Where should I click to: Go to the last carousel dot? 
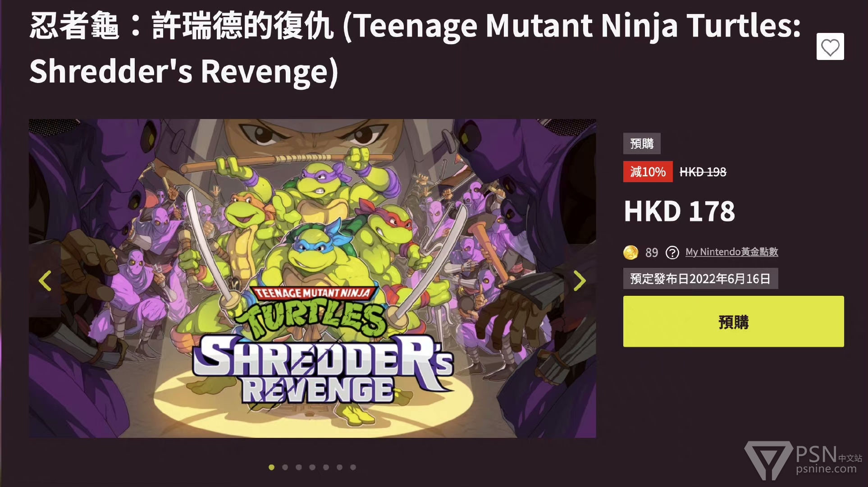[353, 467]
